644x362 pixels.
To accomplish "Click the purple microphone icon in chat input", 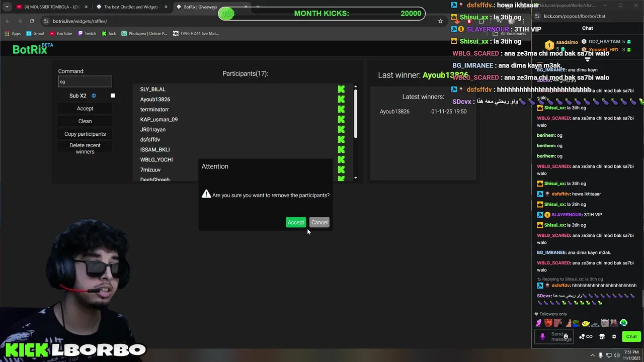I will coord(542,336).
